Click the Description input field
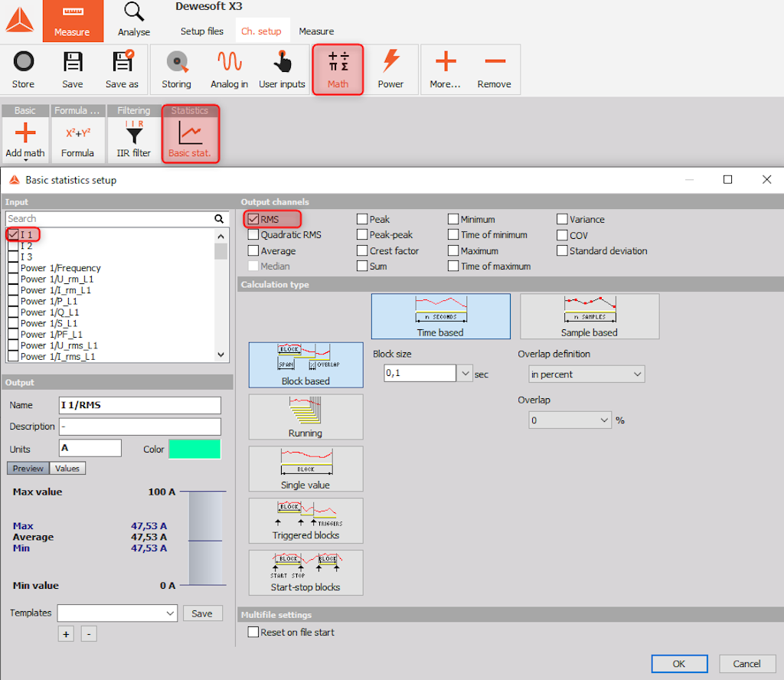Image resolution: width=784 pixels, height=680 pixels. [x=140, y=427]
